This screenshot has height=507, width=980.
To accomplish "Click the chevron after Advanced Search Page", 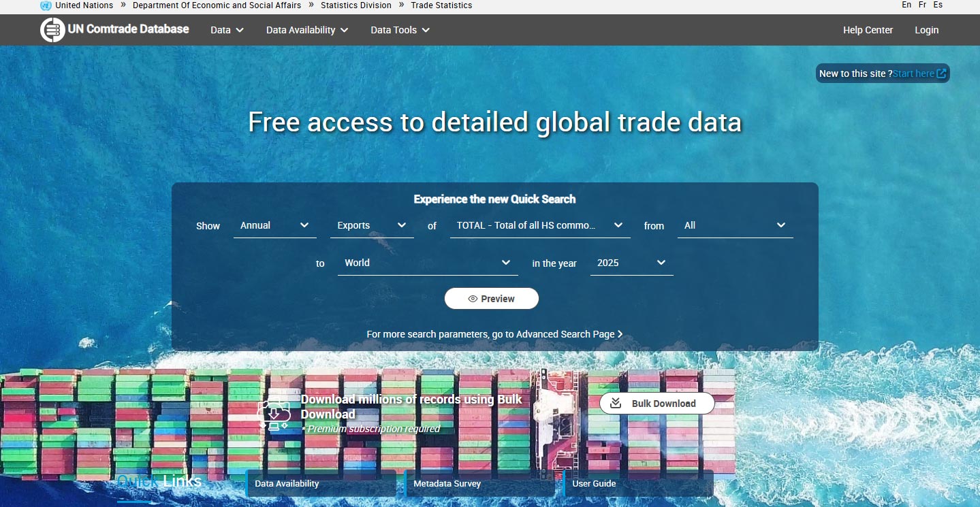I will point(620,334).
